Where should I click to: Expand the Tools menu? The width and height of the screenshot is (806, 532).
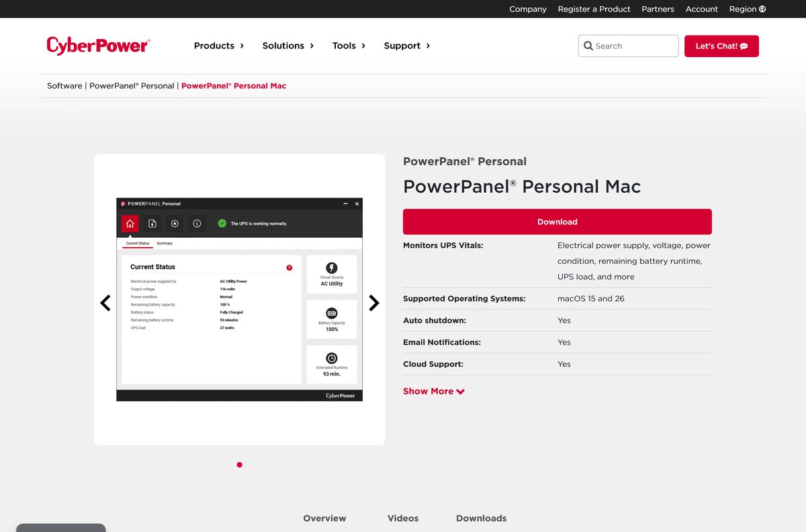coord(349,46)
